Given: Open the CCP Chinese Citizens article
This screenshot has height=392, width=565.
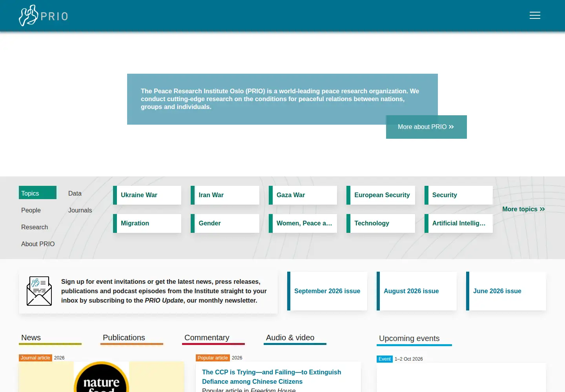Looking at the screenshot, I should tap(272, 377).
